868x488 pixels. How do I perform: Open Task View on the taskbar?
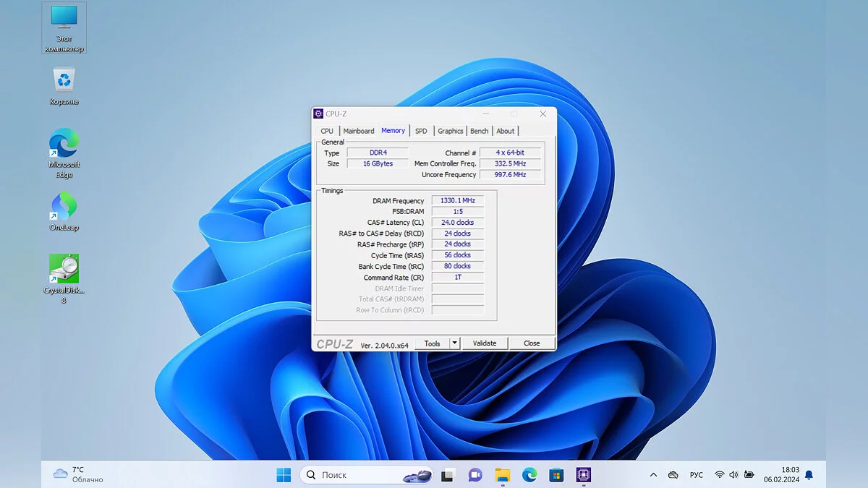(x=448, y=475)
